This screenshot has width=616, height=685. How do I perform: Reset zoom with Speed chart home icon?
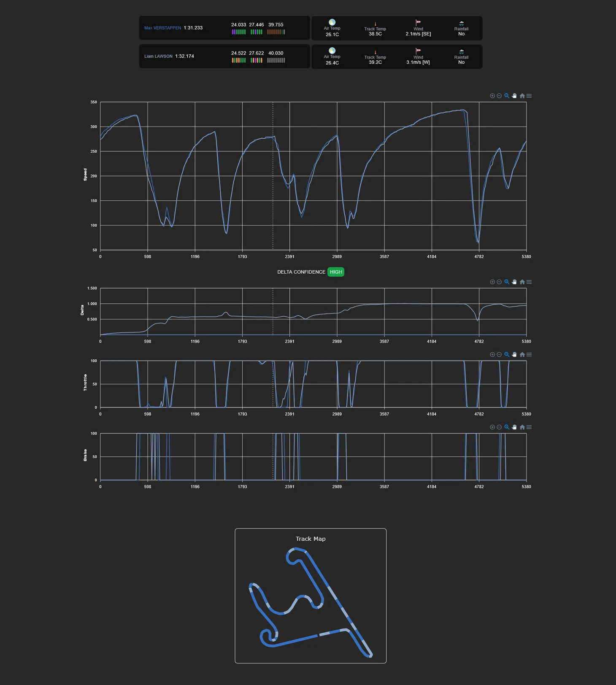(522, 96)
